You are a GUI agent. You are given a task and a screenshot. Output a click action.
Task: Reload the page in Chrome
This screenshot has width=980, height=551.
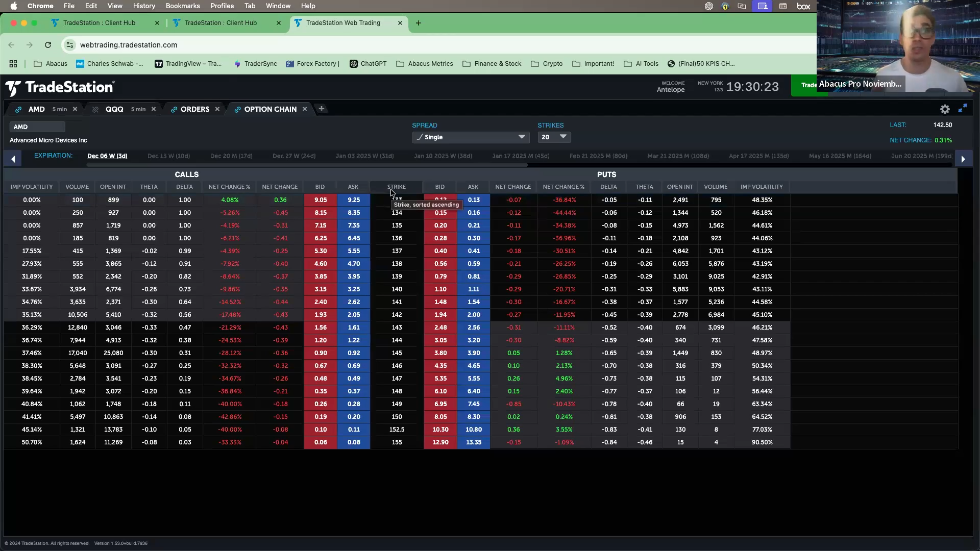pyautogui.click(x=48, y=45)
